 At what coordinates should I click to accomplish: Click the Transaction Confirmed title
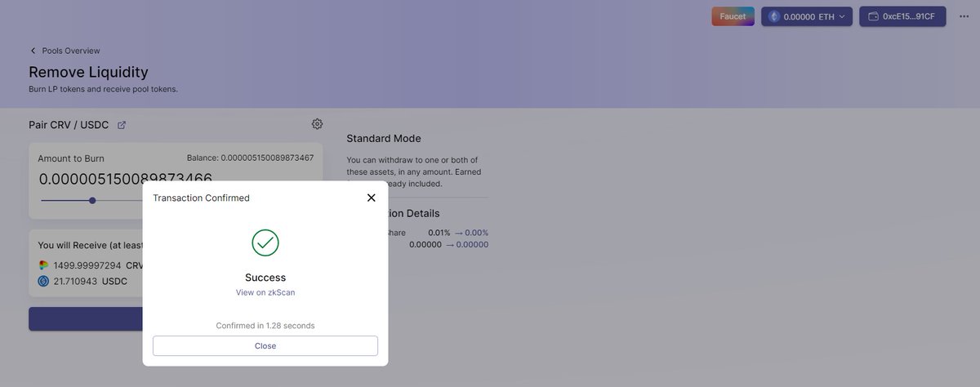[201, 198]
